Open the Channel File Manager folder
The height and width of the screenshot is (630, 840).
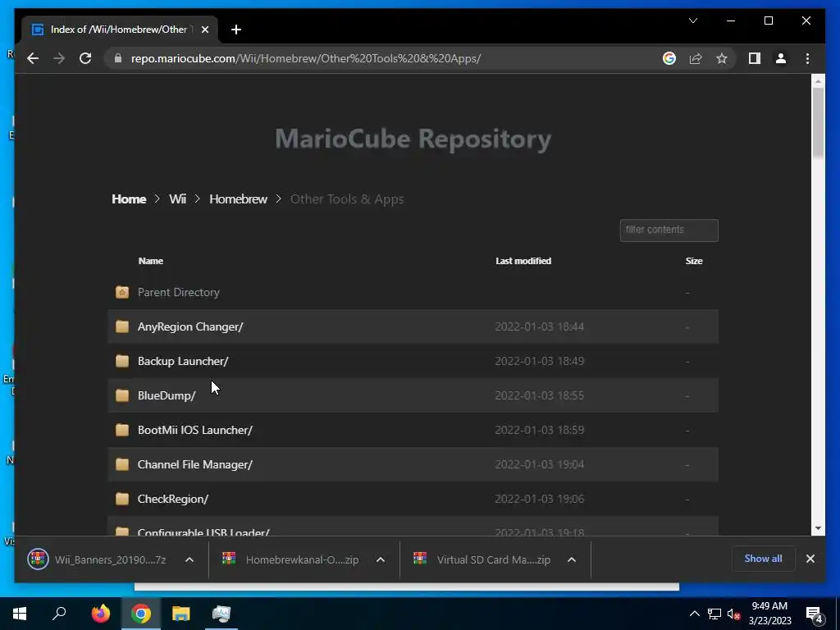194,464
